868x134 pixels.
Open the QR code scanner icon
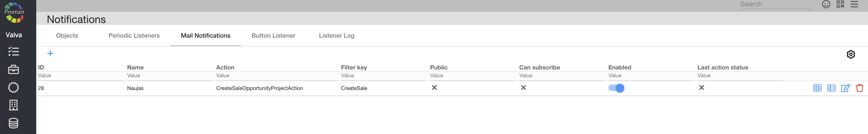840,4
